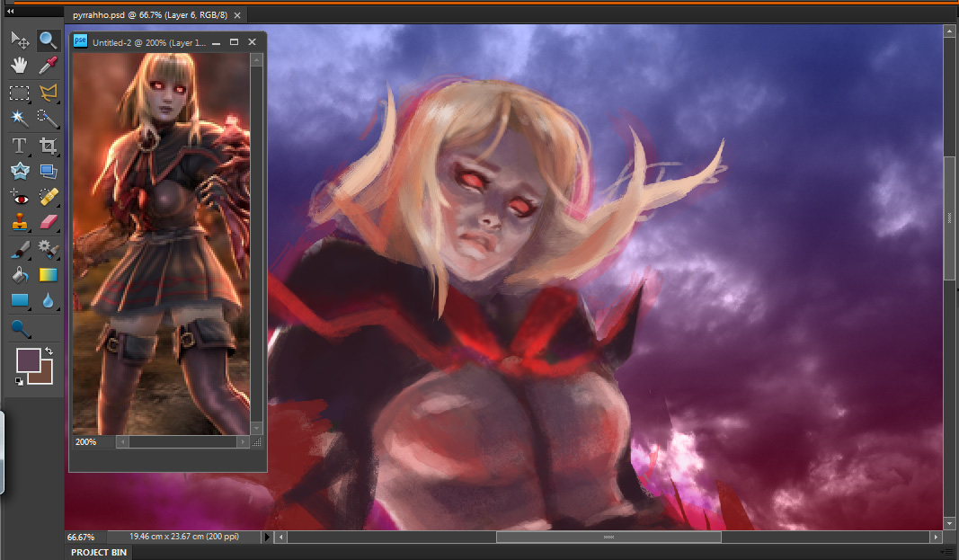Select the Crop tool
Screen dimensions: 959x560
49,146
